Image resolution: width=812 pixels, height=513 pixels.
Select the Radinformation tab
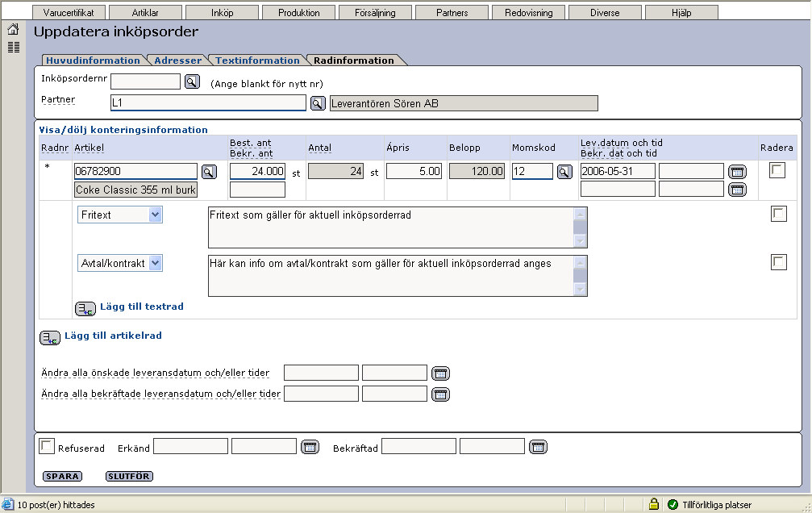point(354,60)
